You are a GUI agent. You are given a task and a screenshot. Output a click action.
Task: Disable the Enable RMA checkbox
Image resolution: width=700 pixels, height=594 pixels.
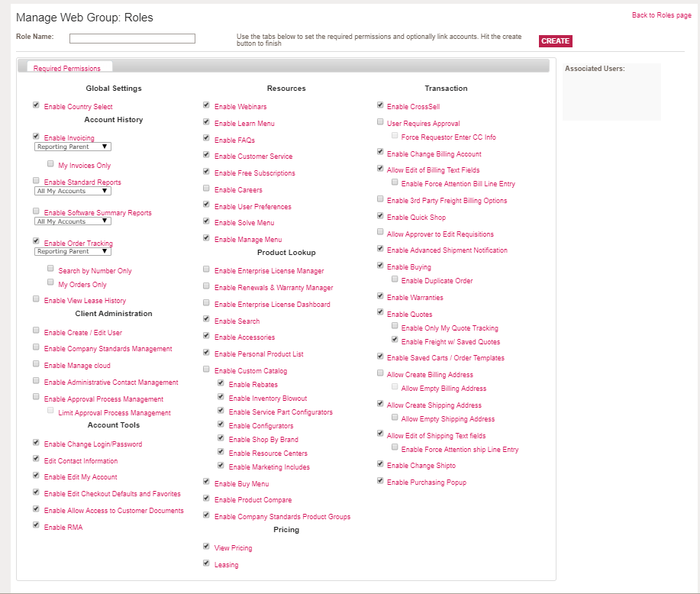pyautogui.click(x=37, y=525)
